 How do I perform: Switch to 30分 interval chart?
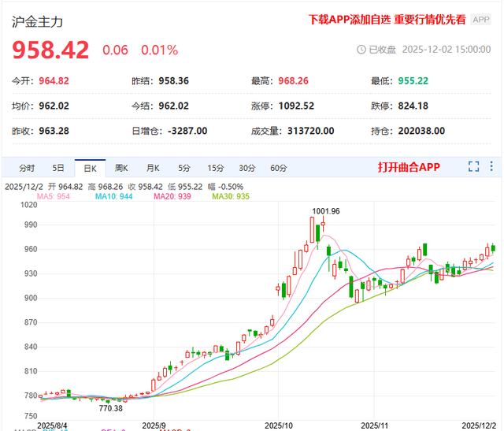pyautogui.click(x=246, y=168)
